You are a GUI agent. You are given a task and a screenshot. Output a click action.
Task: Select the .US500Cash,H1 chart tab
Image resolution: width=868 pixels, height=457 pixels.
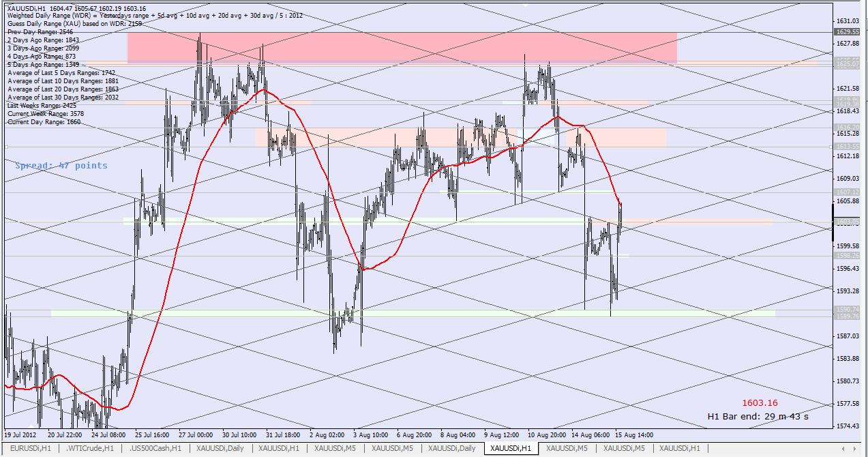154,449
